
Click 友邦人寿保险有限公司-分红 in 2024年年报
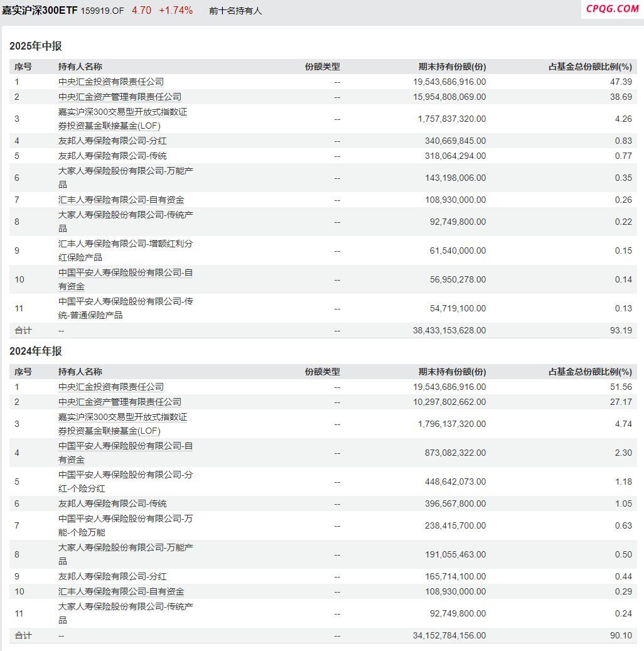pos(112,577)
